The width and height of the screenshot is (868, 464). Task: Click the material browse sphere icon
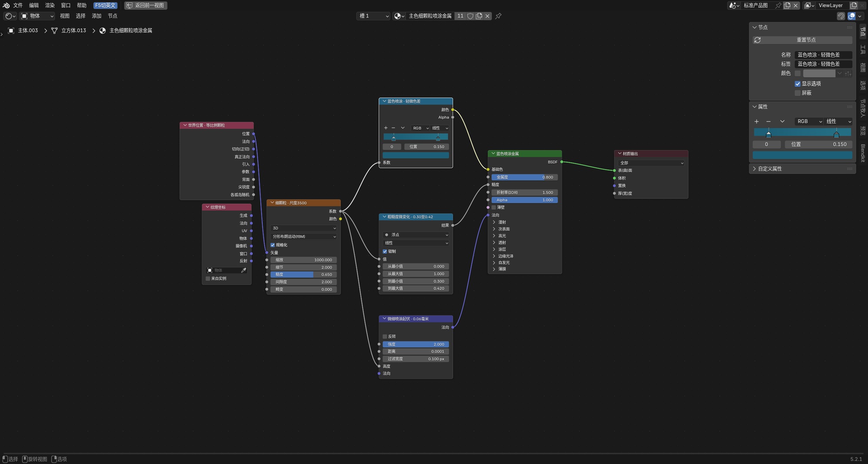pyautogui.click(x=399, y=16)
